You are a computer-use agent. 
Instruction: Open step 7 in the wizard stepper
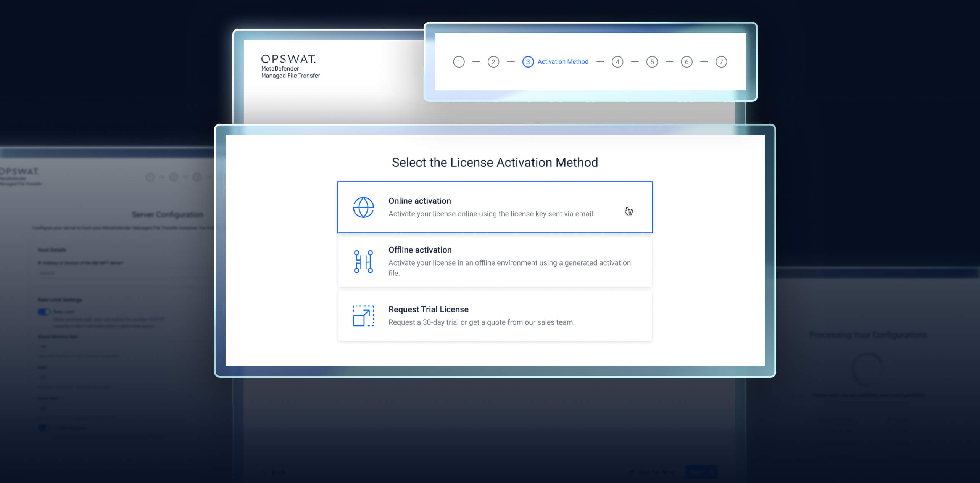pos(722,61)
